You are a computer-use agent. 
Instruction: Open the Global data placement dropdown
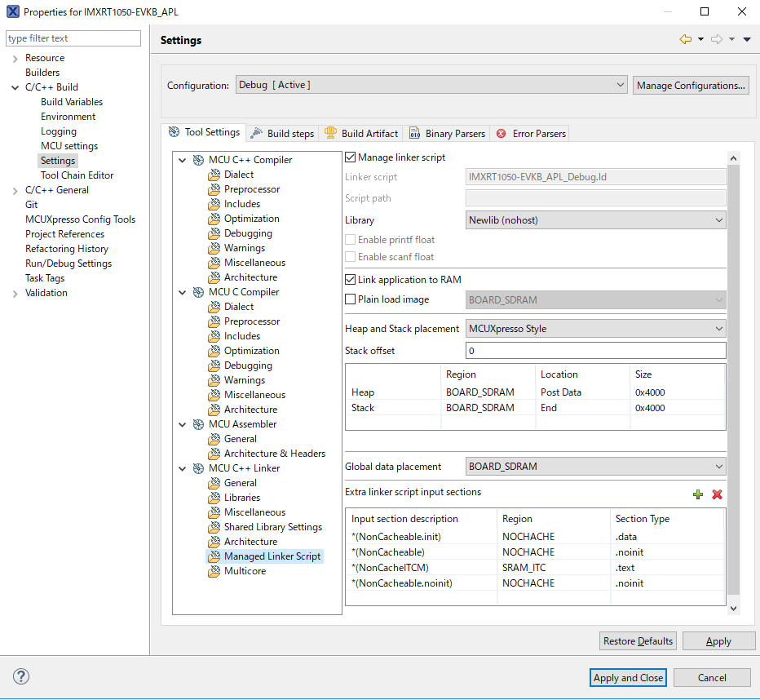[596, 467]
